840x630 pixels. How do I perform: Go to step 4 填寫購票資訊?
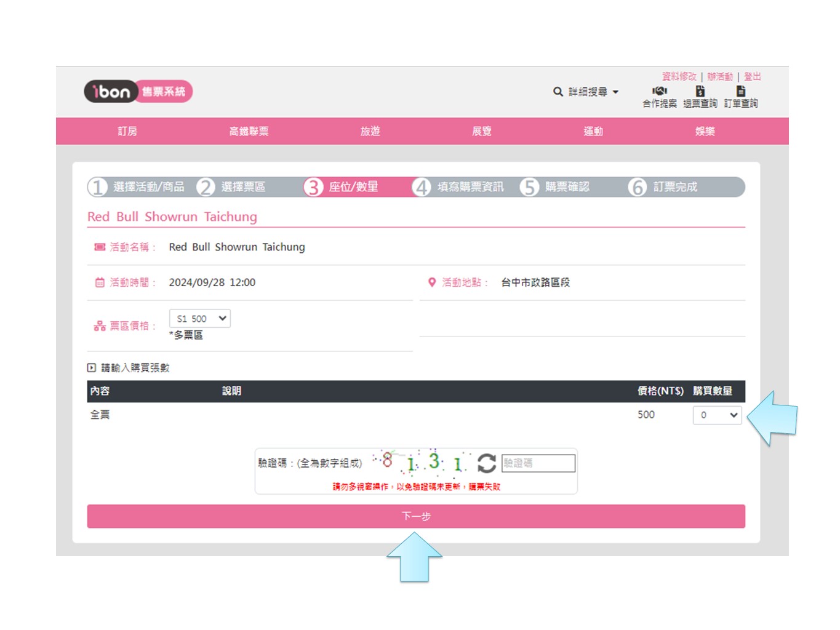coord(458,187)
